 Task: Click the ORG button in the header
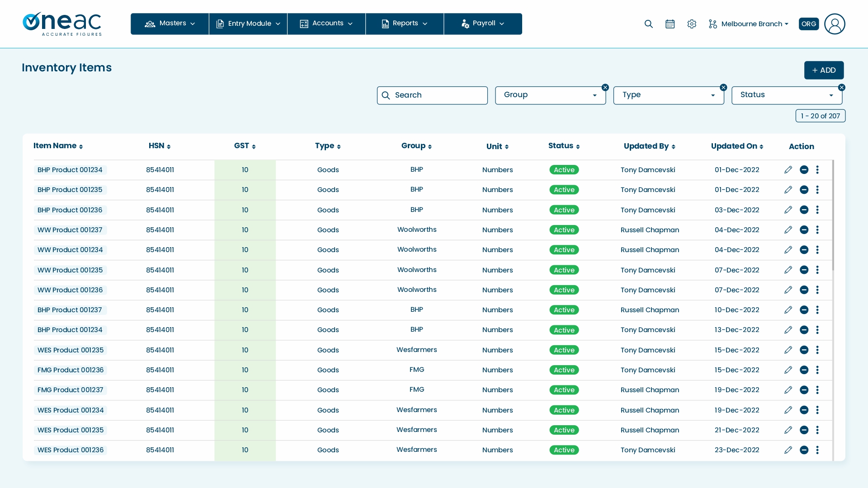[808, 24]
